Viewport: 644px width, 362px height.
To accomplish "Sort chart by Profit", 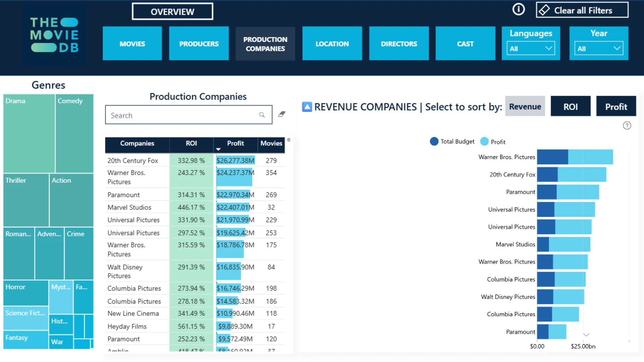I will tap(616, 106).
